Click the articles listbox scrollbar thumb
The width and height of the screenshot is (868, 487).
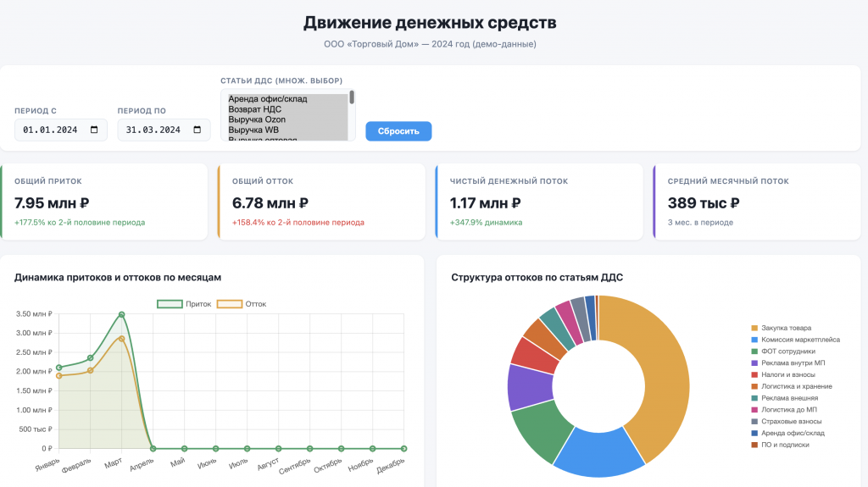[352, 97]
